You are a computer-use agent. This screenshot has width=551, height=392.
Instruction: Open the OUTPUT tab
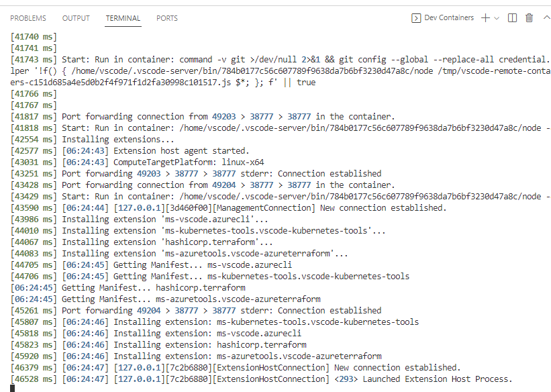click(76, 18)
